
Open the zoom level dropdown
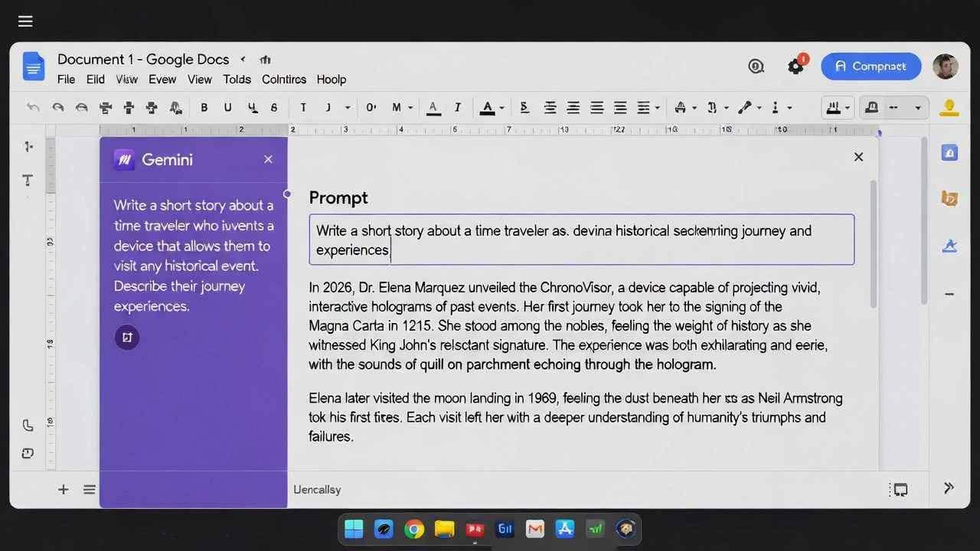point(347,107)
